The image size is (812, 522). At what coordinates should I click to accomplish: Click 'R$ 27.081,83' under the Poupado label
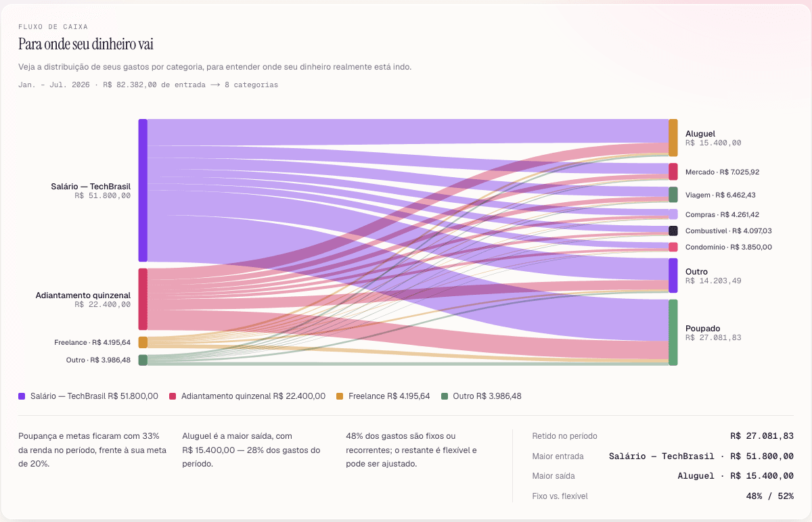713,337
